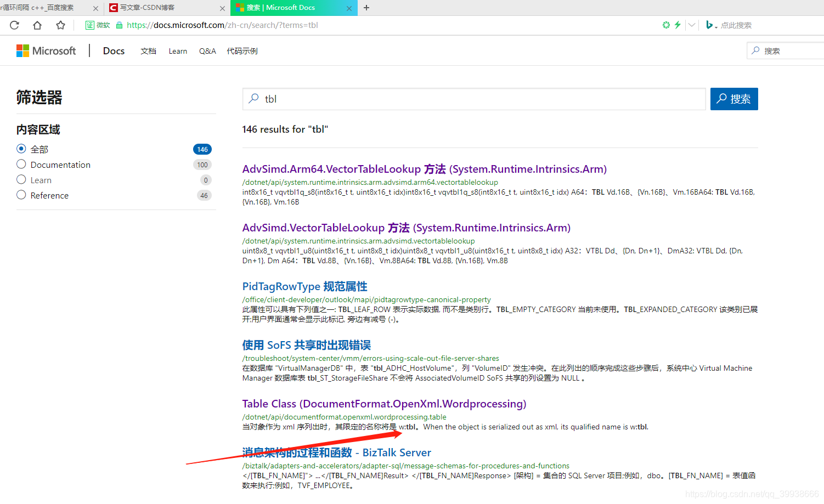Expand the address bar dropdown chevron
Viewport: 824px width, 504px height.
point(693,25)
